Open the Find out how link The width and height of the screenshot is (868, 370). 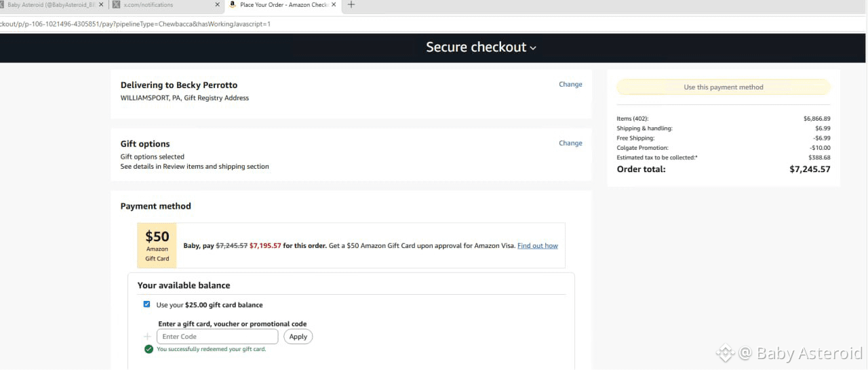coord(538,245)
